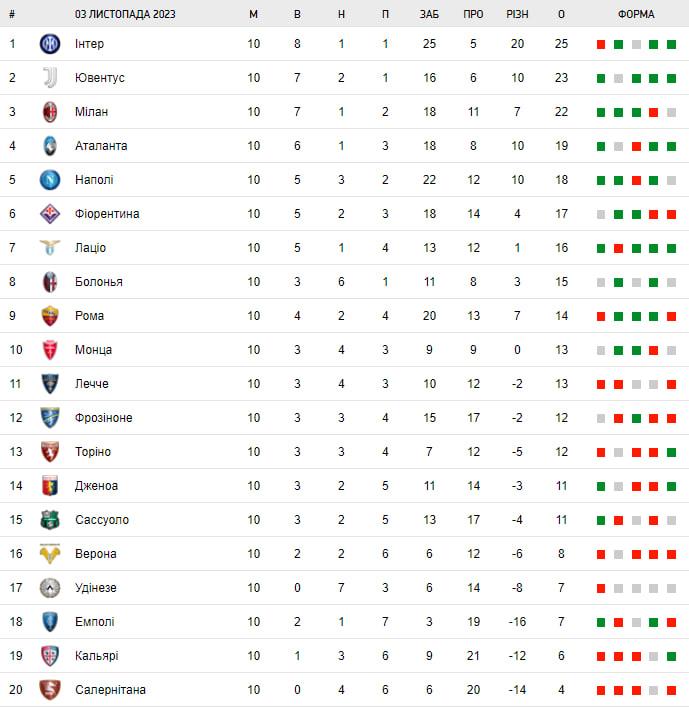Click the Verona club emblem
Screen dimensions: 689x707
point(50,554)
